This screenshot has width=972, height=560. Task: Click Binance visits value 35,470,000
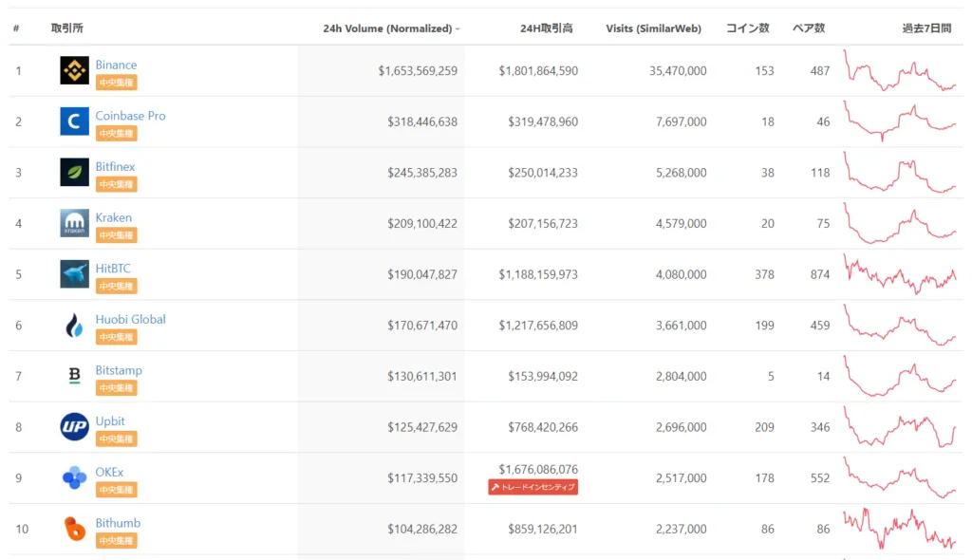pos(678,70)
